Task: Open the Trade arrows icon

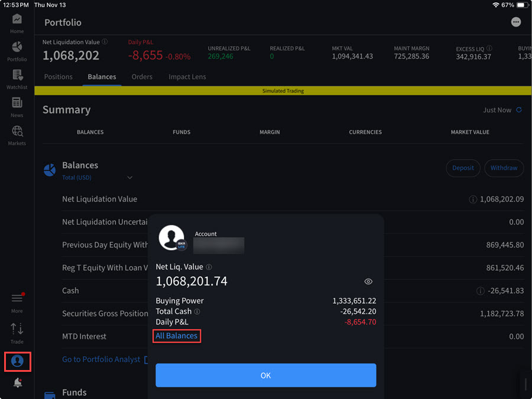Action: 17,329
